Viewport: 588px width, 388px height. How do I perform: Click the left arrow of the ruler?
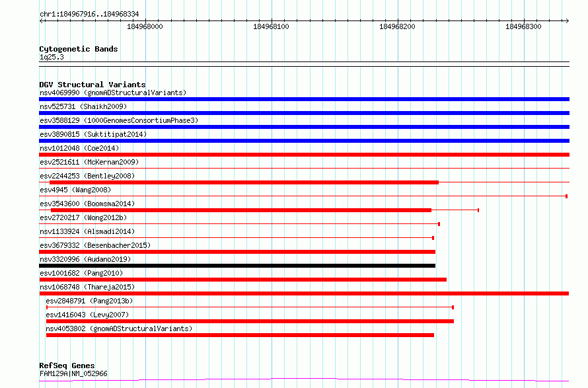(42, 20)
